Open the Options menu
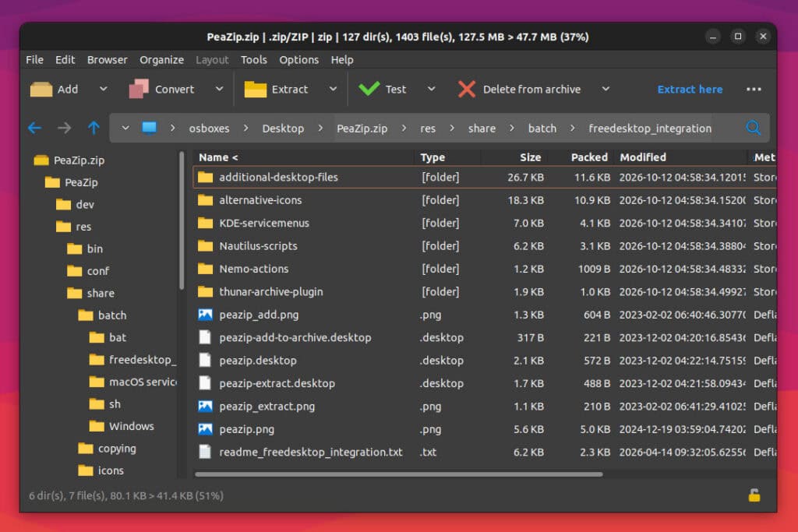The image size is (798, 532). [x=298, y=59]
